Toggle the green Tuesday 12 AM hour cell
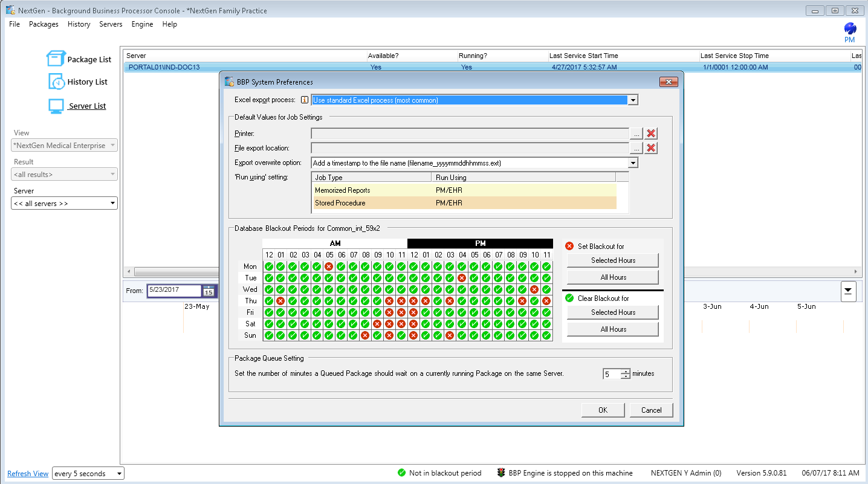 268,278
